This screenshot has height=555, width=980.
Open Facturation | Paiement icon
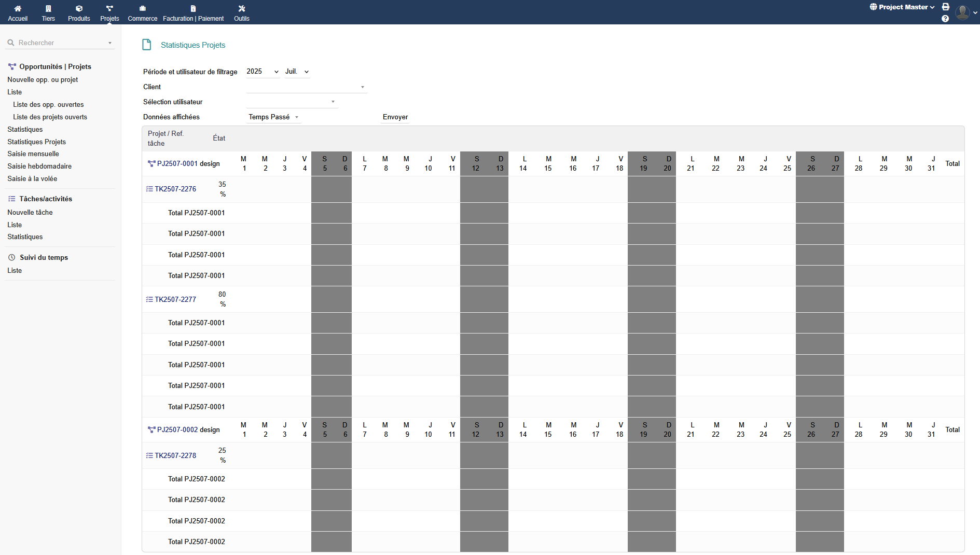(193, 9)
